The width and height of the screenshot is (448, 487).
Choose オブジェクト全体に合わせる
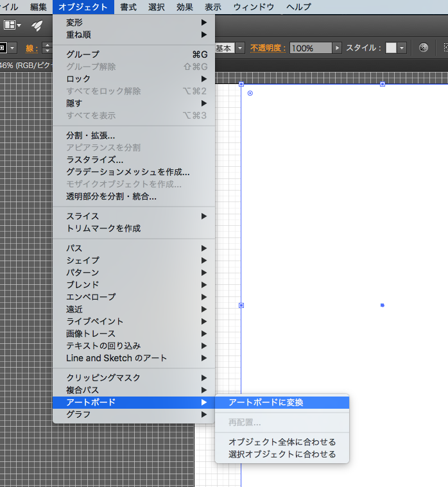(282, 441)
